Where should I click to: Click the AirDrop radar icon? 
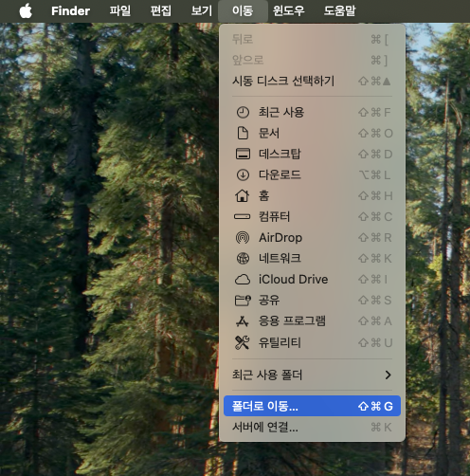(243, 237)
